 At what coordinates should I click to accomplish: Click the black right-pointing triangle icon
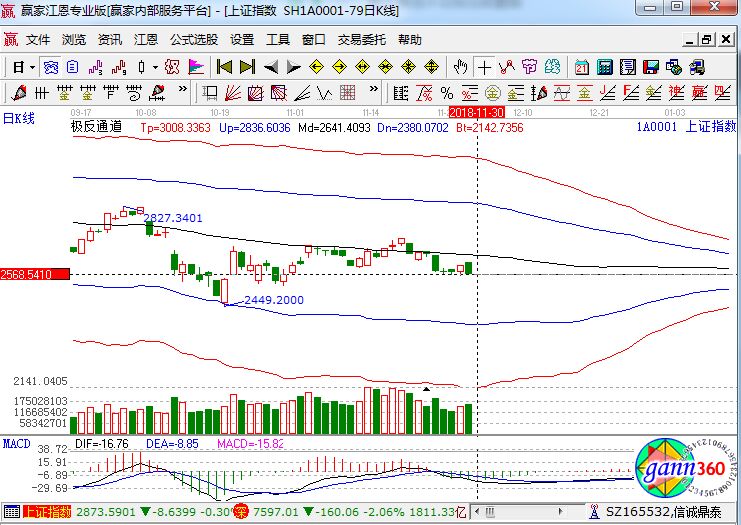[x=293, y=67]
